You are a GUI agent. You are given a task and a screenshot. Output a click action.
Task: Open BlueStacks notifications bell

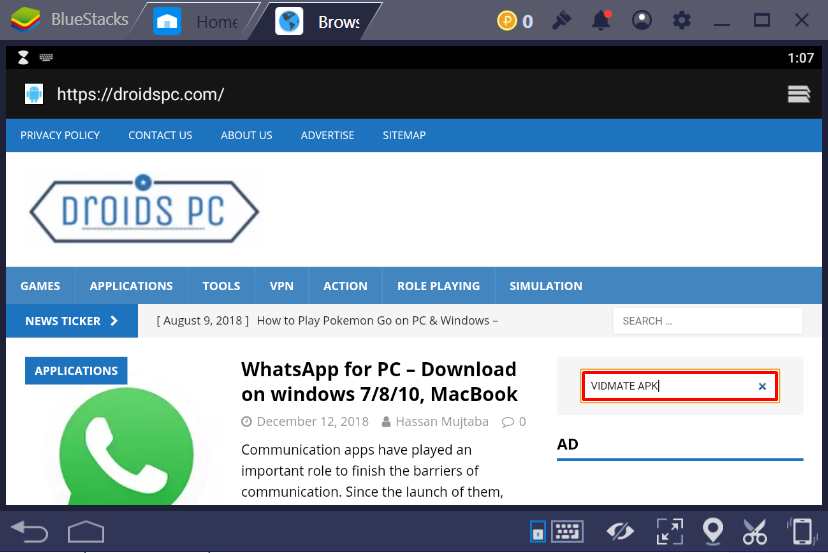601,20
